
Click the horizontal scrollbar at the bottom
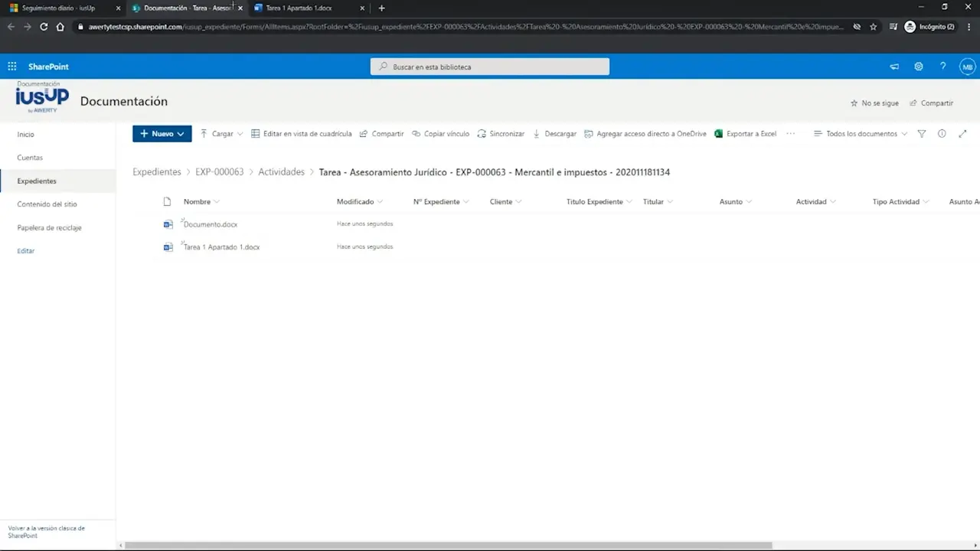[x=444, y=545]
